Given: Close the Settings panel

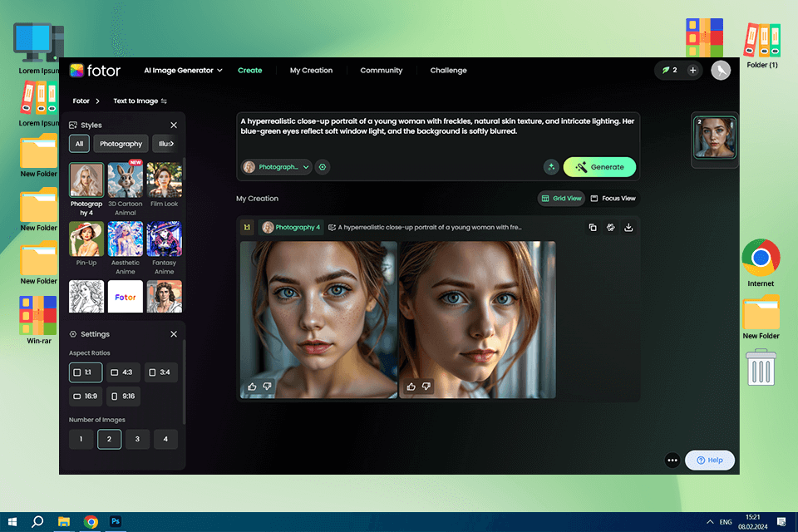Looking at the screenshot, I should pos(174,334).
